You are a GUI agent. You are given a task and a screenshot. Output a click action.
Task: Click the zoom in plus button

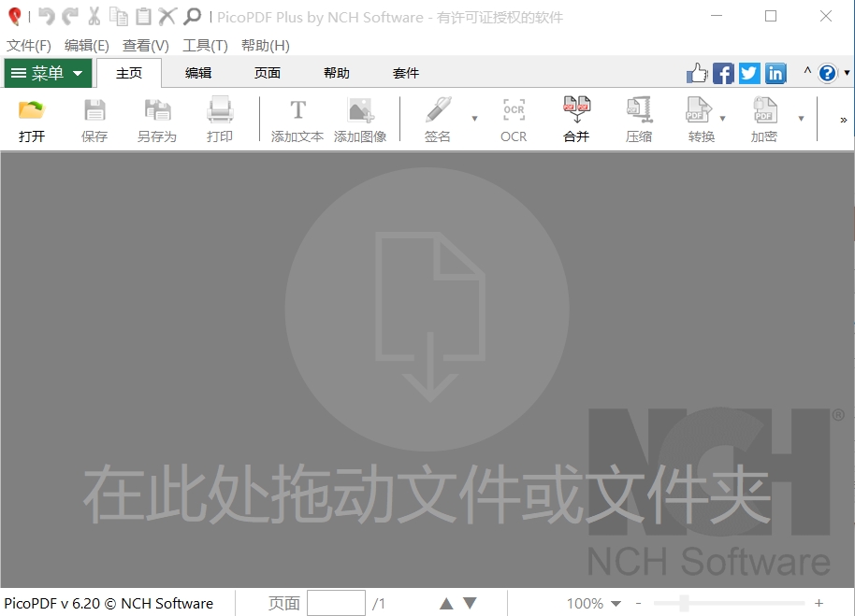(x=819, y=603)
